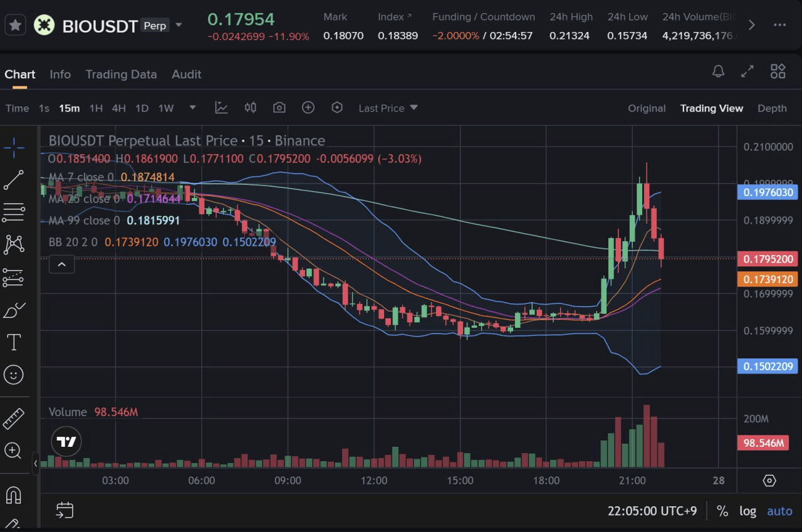Screen dimensions: 802x532
Task: Open the Audit tab
Action: pyautogui.click(x=187, y=74)
